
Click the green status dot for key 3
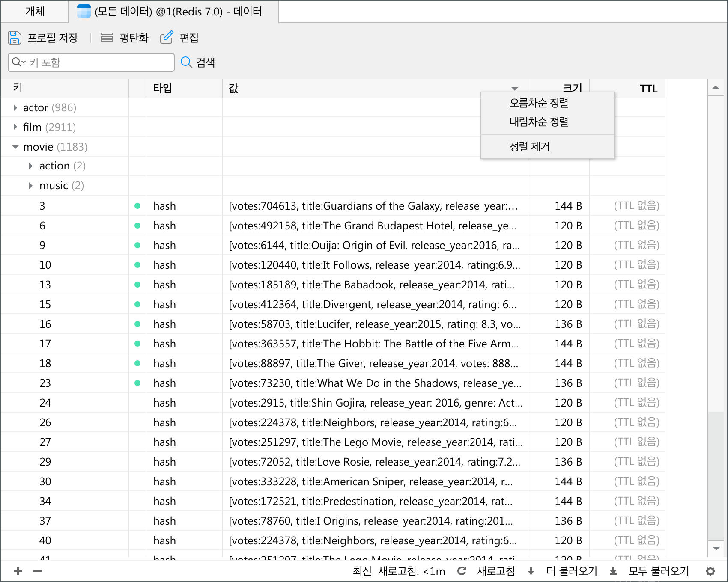tap(137, 206)
